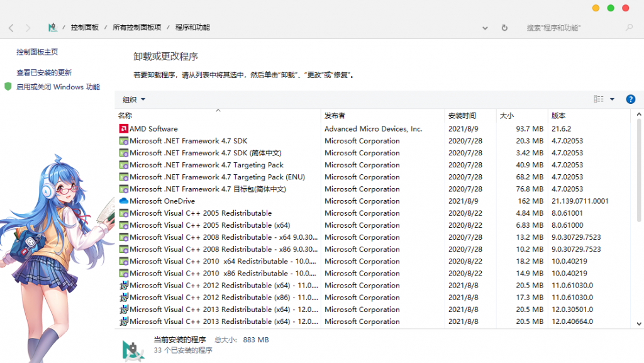The height and width of the screenshot is (363, 644).
Task: Click icon of Visual C++ 2005 Redistributable (x64)
Action: tap(124, 225)
